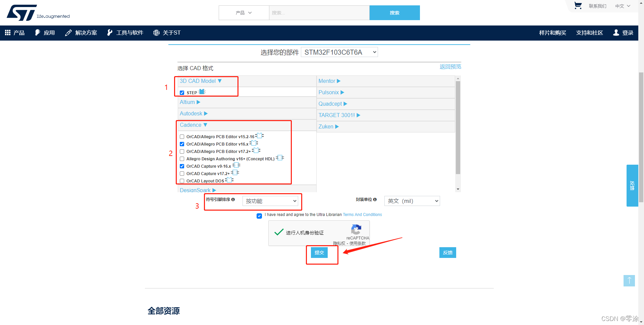Click the solutions pencil icon
This screenshot has width=644, height=325.
click(68, 33)
